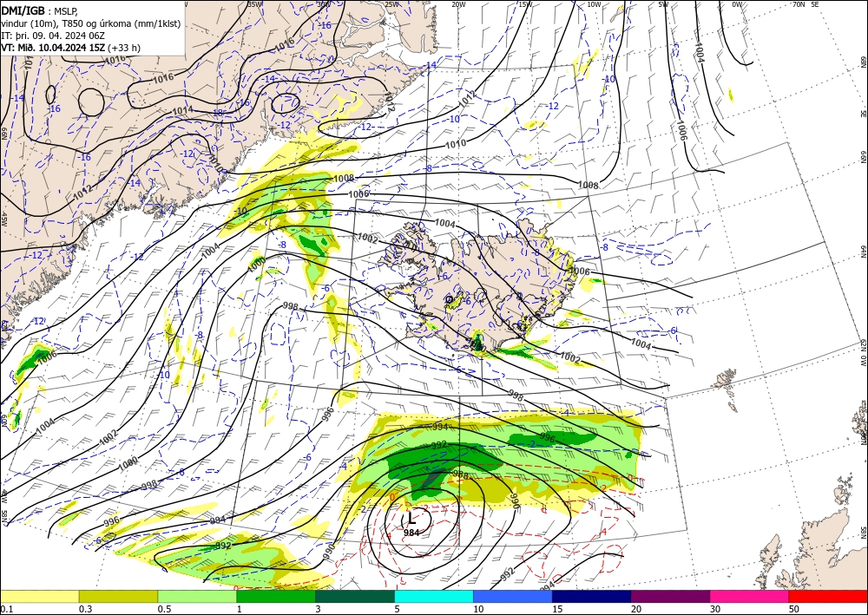Viewport: 868px width, 615px height.
Task: Click the yellow 0.1–0.3 mm legend swatch
Action: 39,596
